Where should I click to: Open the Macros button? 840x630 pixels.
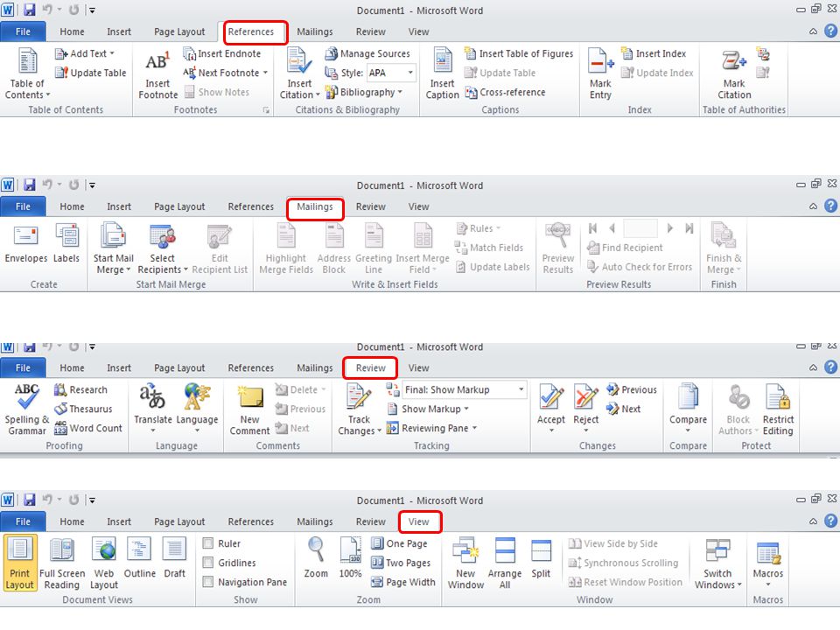[767, 563]
